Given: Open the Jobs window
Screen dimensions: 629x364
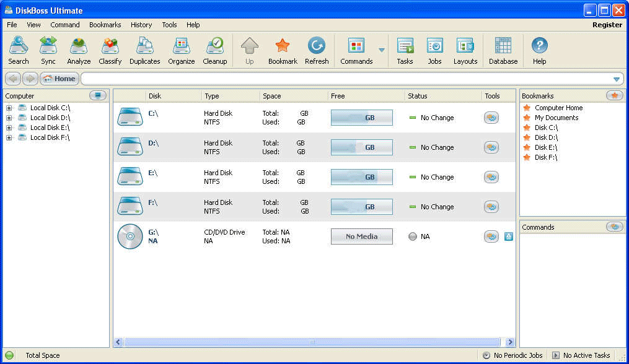Looking at the screenshot, I should (x=434, y=51).
